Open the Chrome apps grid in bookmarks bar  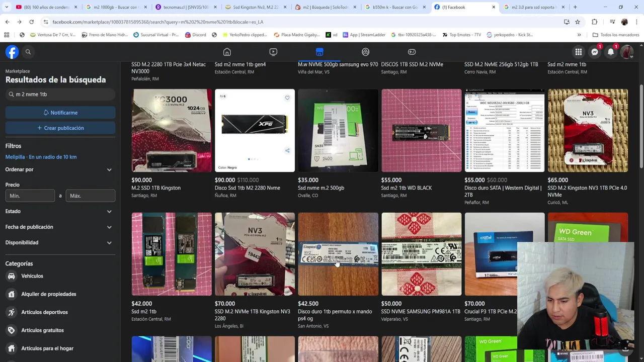(7, 35)
